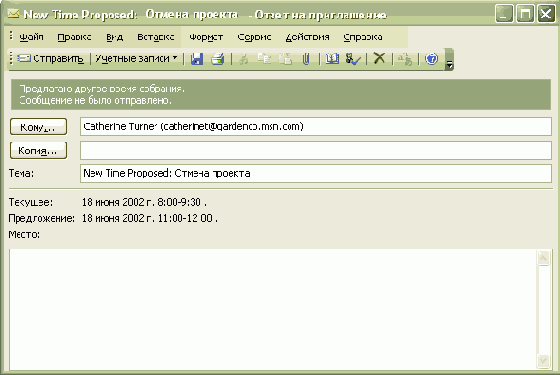Click the message body scroll down arrow
This screenshot has width=560, height=375.
point(543,360)
